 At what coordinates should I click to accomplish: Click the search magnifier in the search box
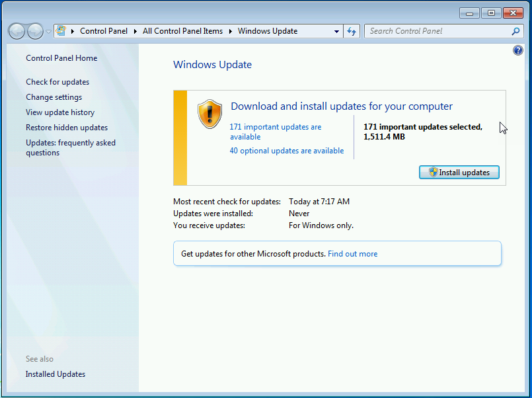[x=515, y=31]
